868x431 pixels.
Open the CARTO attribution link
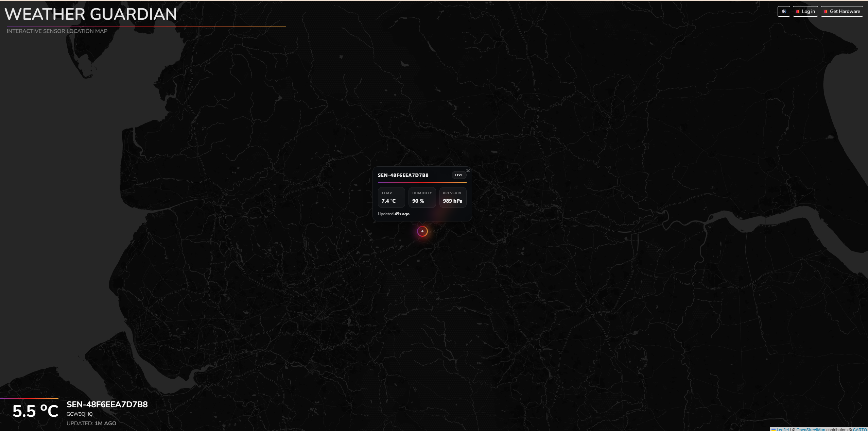point(860,429)
